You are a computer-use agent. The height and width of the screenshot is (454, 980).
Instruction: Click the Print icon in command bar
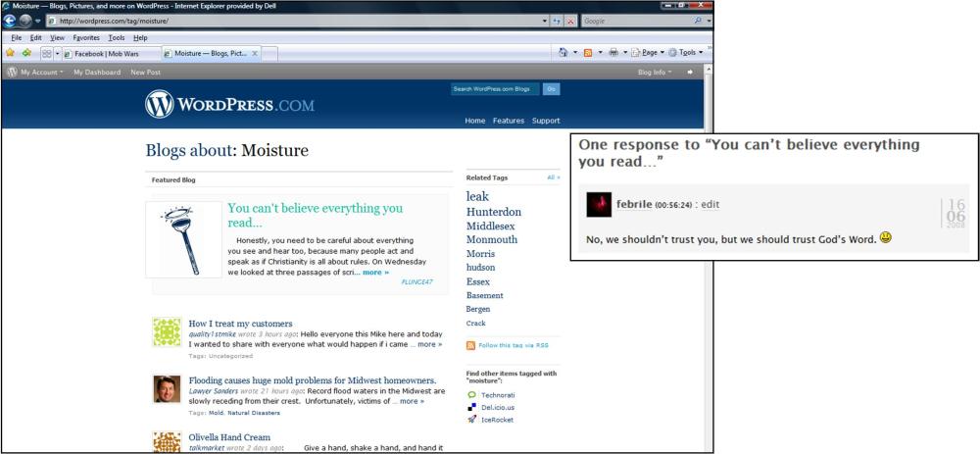coord(612,53)
